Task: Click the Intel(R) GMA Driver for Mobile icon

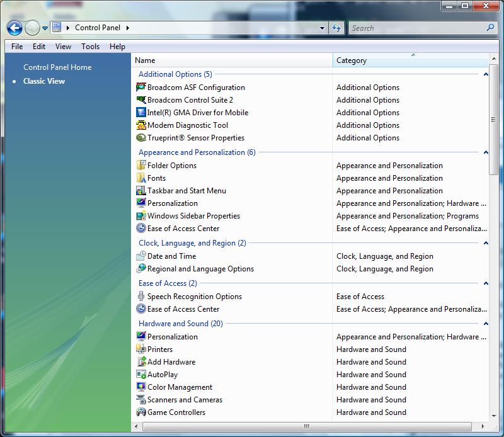Action: tap(140, 112)
